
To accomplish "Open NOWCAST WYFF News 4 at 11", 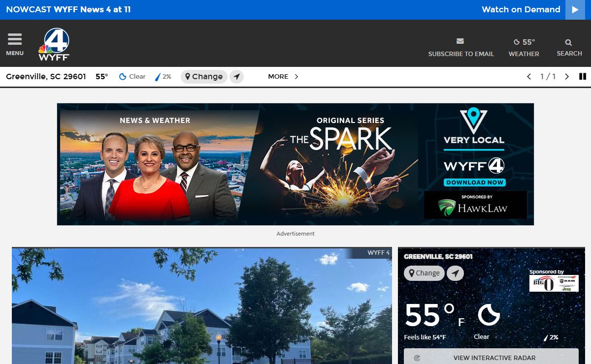I will coord(68,10).
